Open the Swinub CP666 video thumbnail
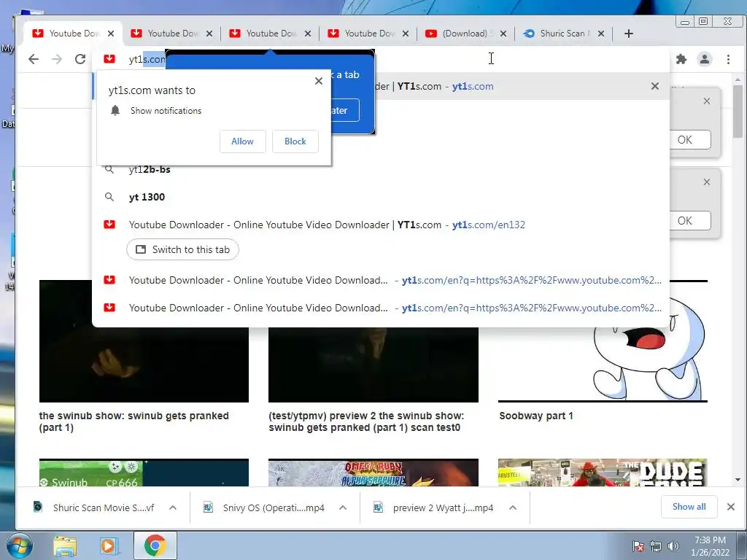The width and height of the screenshot is (747, 560). pyautogui.click(x=144, y=472)
